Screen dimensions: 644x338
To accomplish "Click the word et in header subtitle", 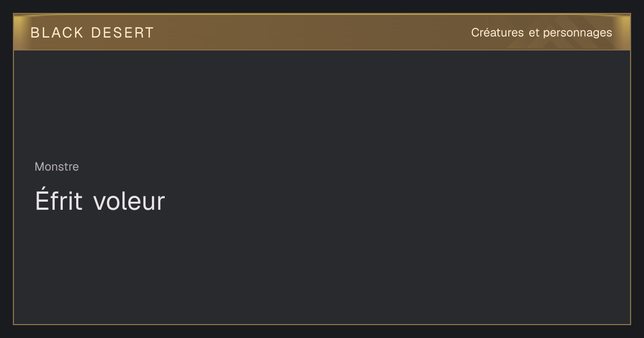I will (x=533, y=33).
